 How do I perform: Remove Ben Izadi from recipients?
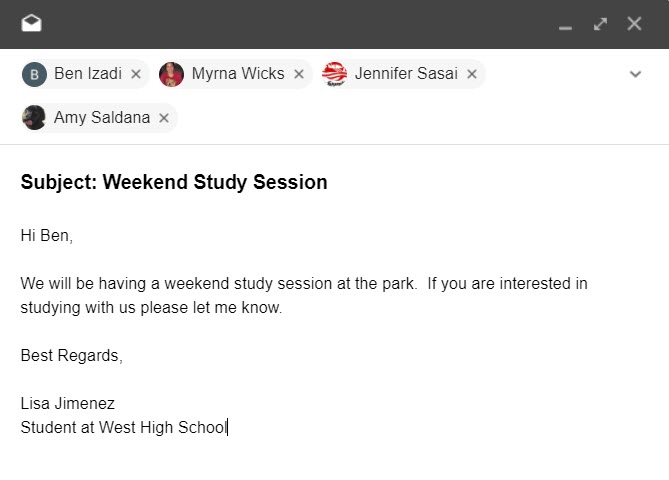(x=136, y=74)
